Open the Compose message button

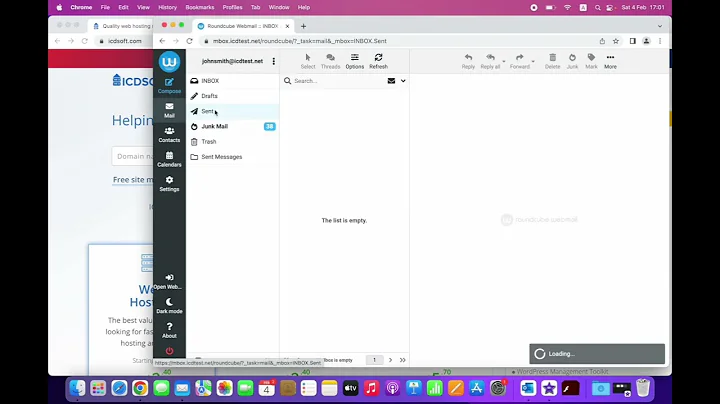click(169, 86)
